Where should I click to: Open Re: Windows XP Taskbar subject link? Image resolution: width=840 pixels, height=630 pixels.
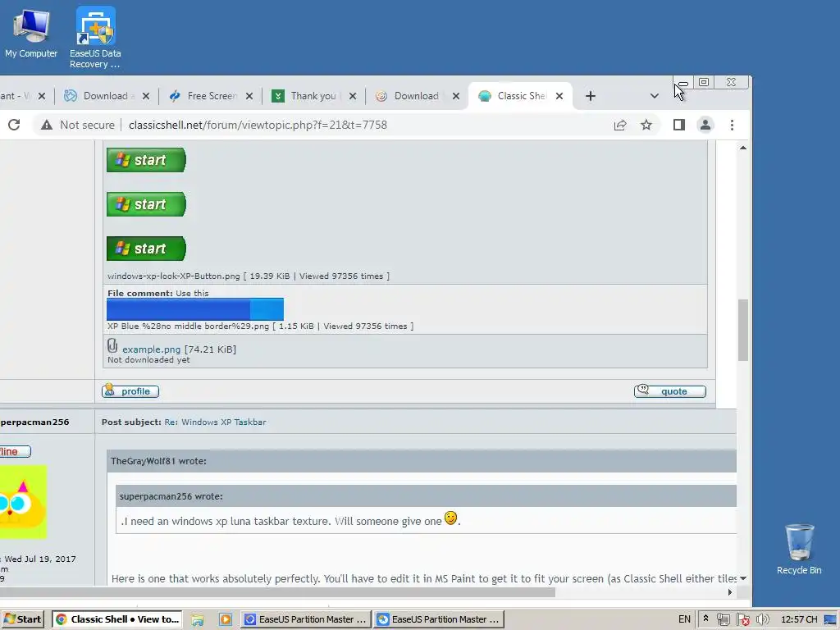coord(216,422)
